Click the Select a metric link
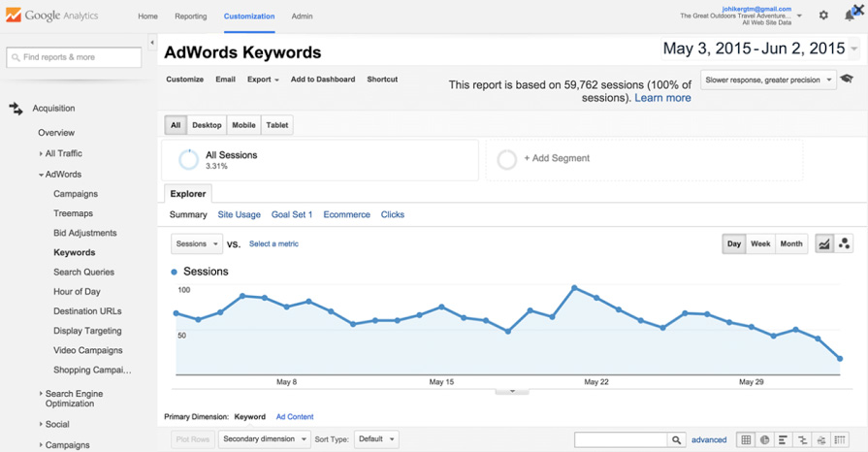The height and width of the screenshot is (452, 868). point(273,243)
